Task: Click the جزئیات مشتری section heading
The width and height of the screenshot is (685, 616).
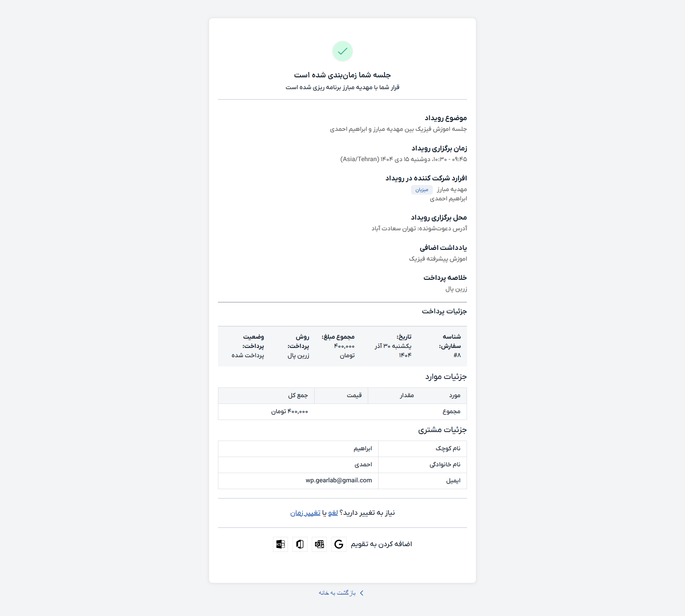Action: (442, 430)
